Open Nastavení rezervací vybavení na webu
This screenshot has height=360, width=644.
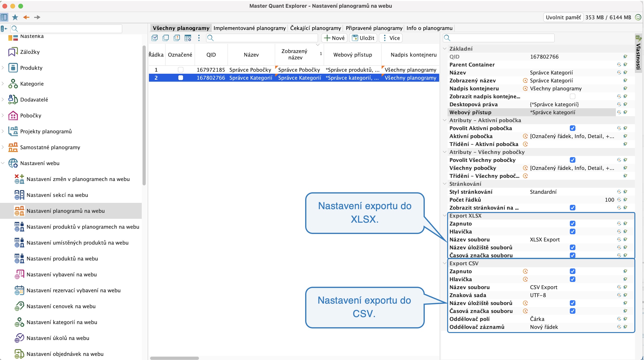pos(73,290)
